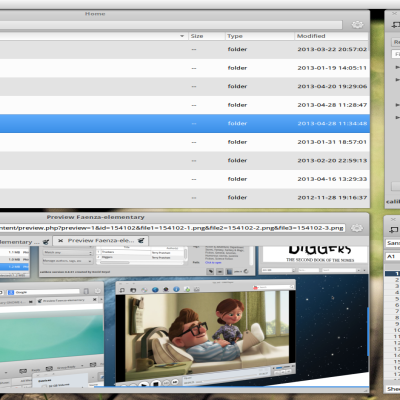Viewport: 400px width, 400px height.
Task: Click the Home window title text
Action: tap(95, 14)
